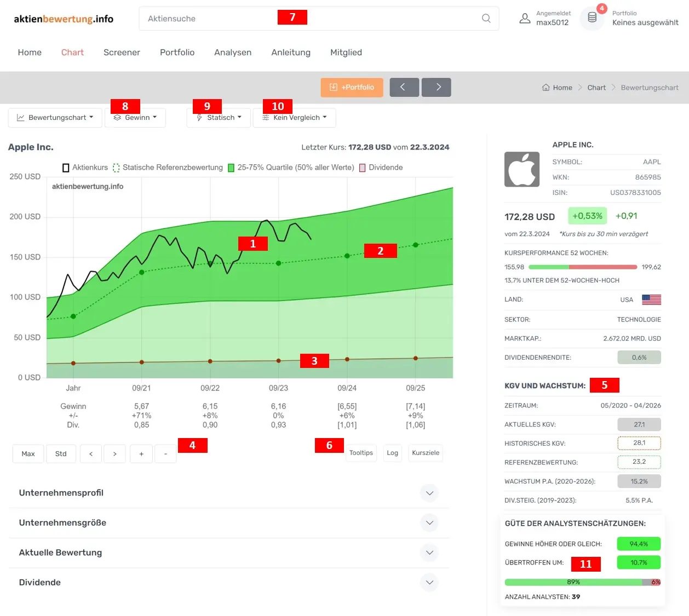Click the Portfolio Keines ausgewählt selector

coord(645,19)
